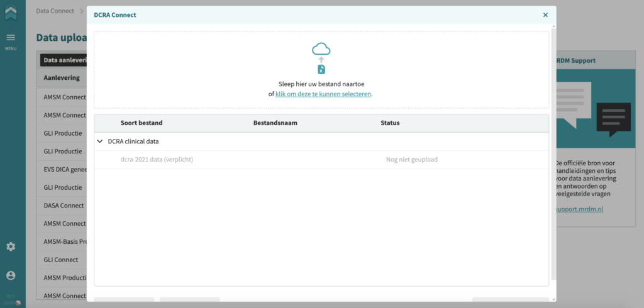Click the cloud upload icon
The width and height of the screenshot is (644, 308).
point(321,49)
